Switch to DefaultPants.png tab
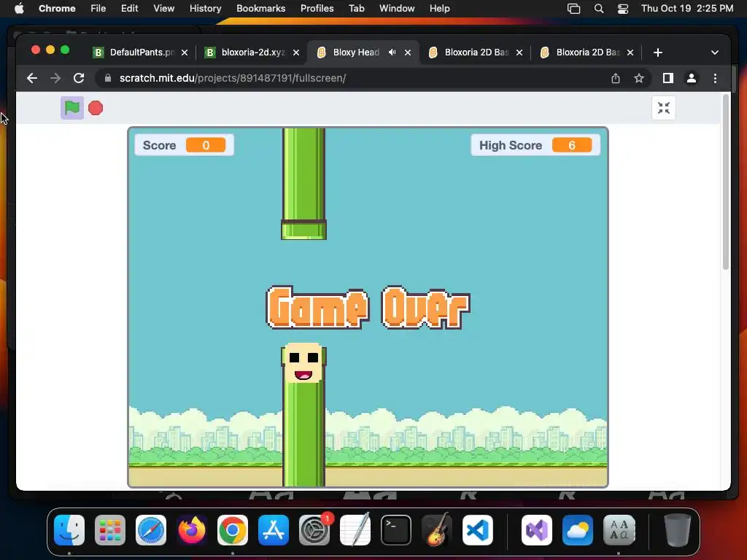Viewport: 747px width, 560px height. (x=140, y=52)
